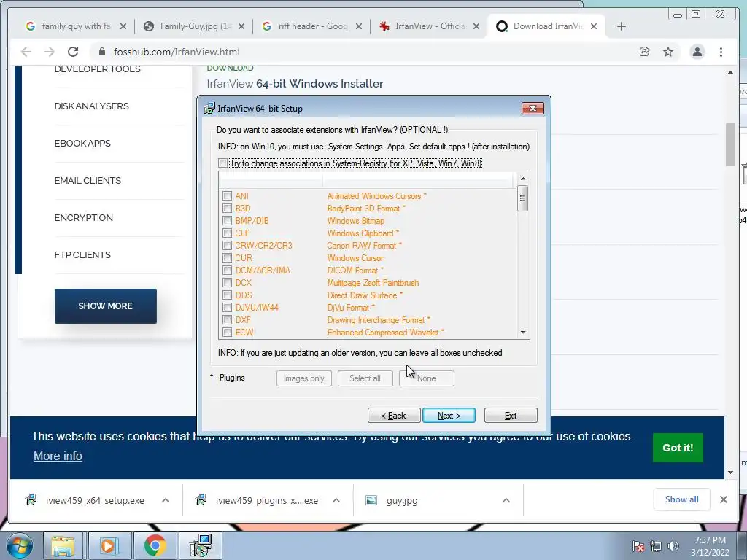Close the 'family guy with fa' tab
The image size is (747, 560).
click(123, 26)
